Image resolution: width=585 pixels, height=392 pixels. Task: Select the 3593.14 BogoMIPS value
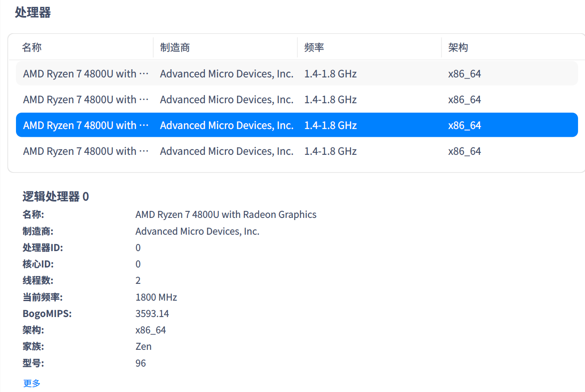pyautogui.click(x=152, y=314)
